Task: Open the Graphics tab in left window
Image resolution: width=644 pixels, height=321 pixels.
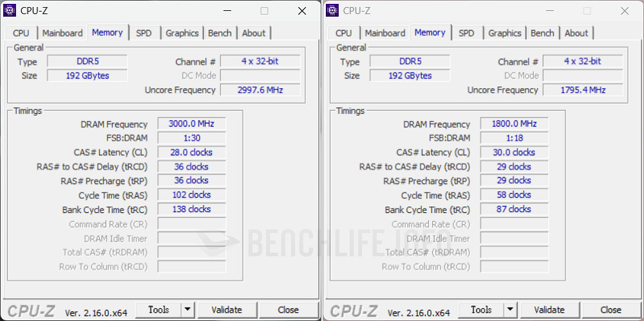Action: point(182,33)
